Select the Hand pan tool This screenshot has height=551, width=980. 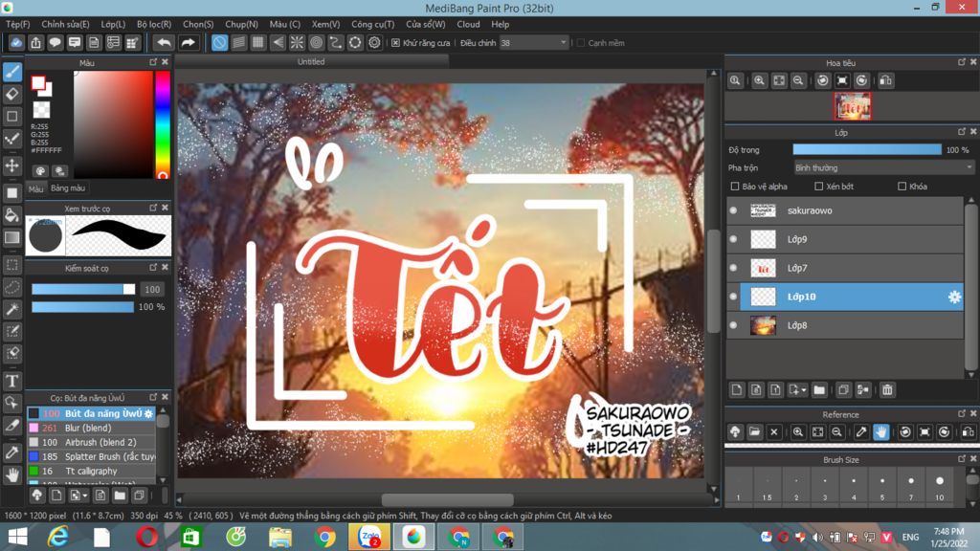12,474
